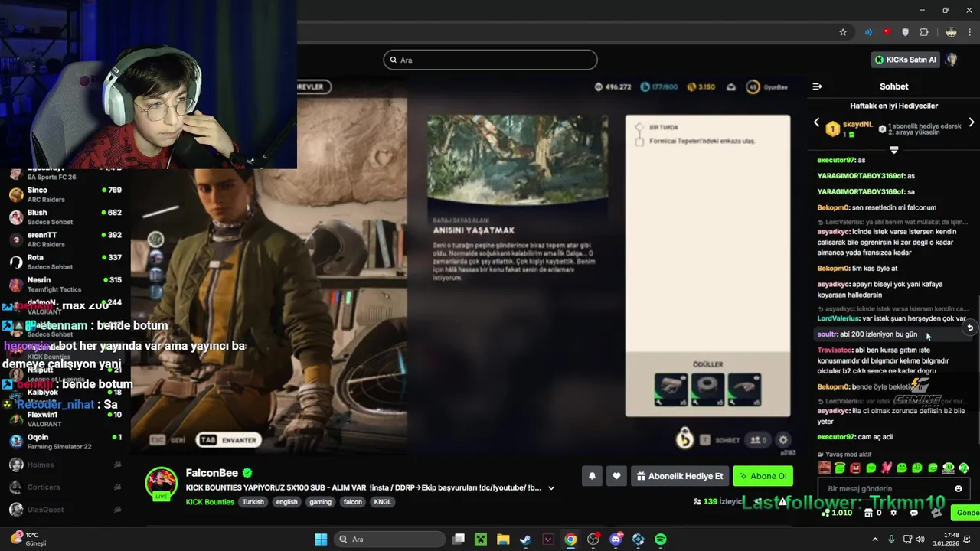This screenshot has height=551, width=980.
Task: Open offline Corticera channel in sidebar
Action: (66, 487)
